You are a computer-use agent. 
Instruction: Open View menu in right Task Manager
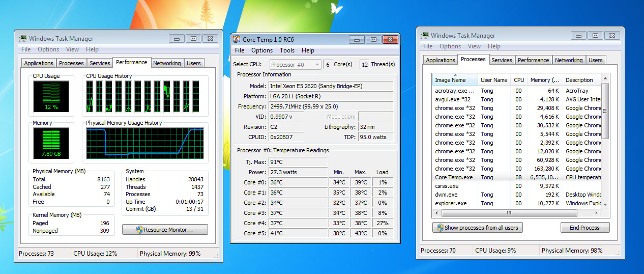[474, 46]
